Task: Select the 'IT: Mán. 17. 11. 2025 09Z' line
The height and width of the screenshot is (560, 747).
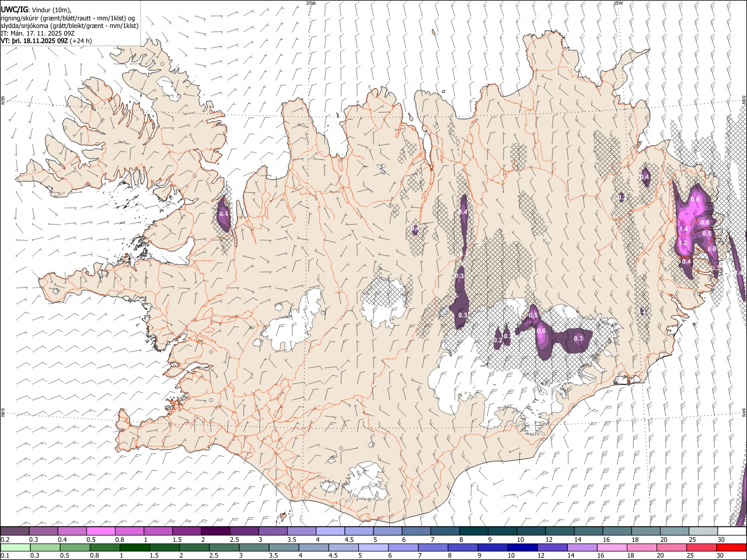Action: click(x=37, y=34)
